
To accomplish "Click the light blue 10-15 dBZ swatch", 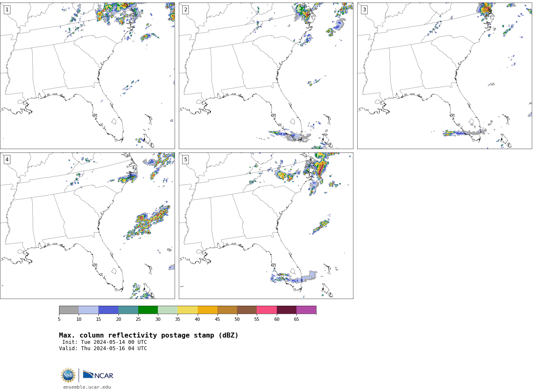I will 88,310.
